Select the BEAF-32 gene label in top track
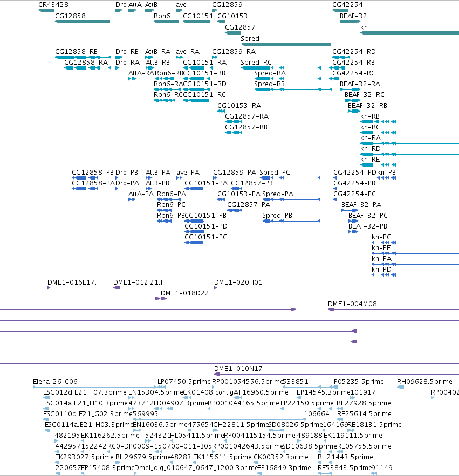The image size is (459, 476). tap(353, 16)
